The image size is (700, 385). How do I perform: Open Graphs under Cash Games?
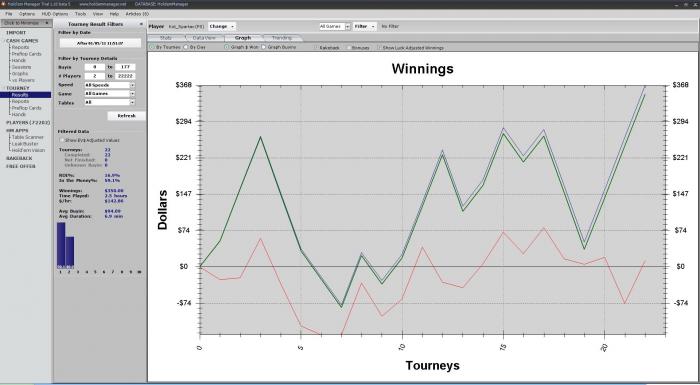(20, 74)
